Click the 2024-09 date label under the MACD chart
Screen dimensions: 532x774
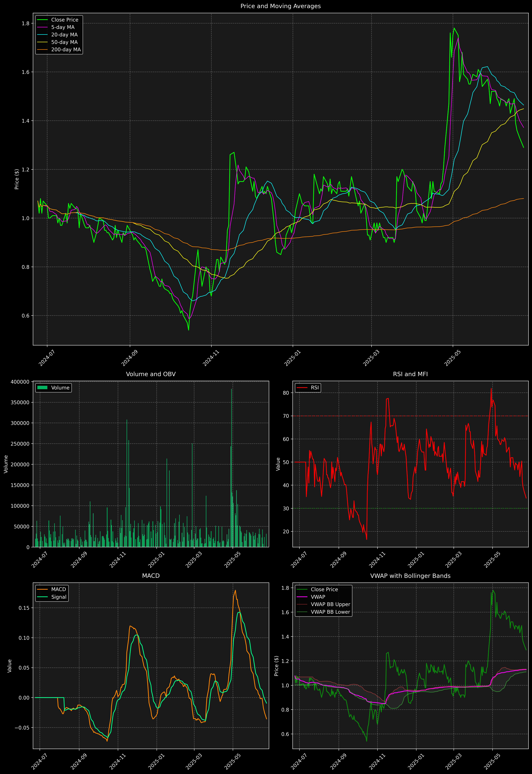click(79, 761)
